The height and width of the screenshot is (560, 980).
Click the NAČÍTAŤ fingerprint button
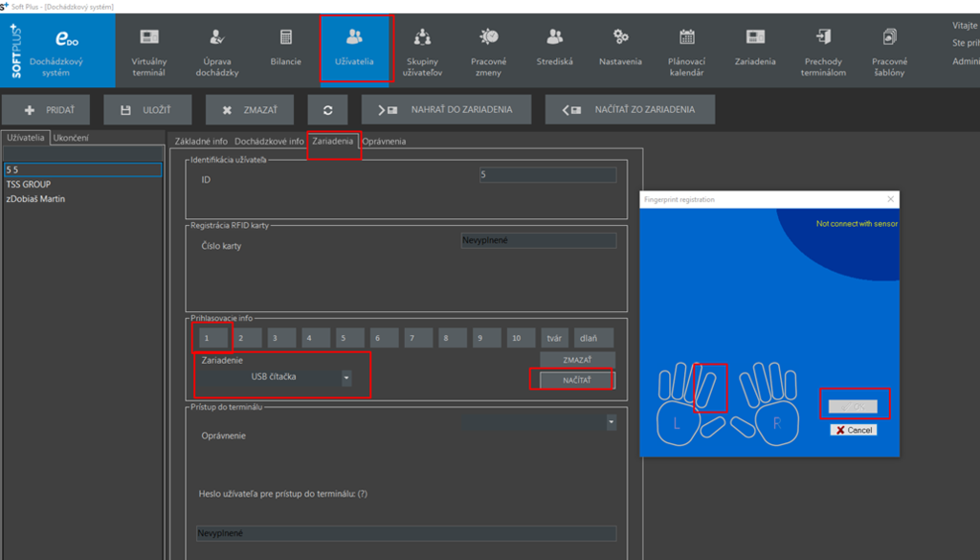(576, 379)
